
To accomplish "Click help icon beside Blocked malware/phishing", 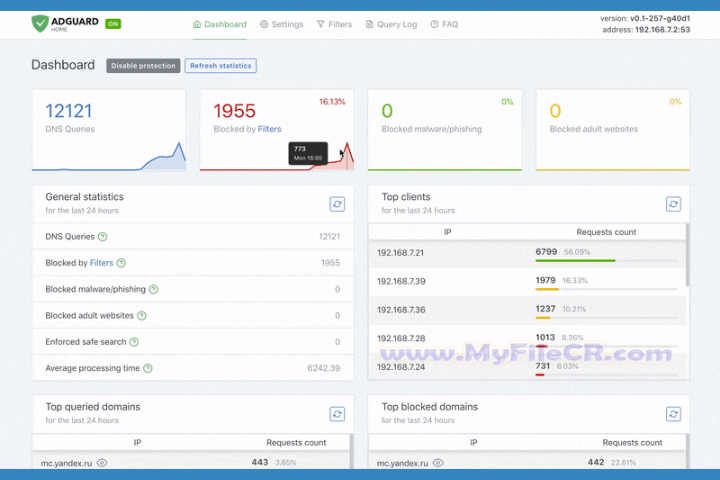I will point(154,289).
